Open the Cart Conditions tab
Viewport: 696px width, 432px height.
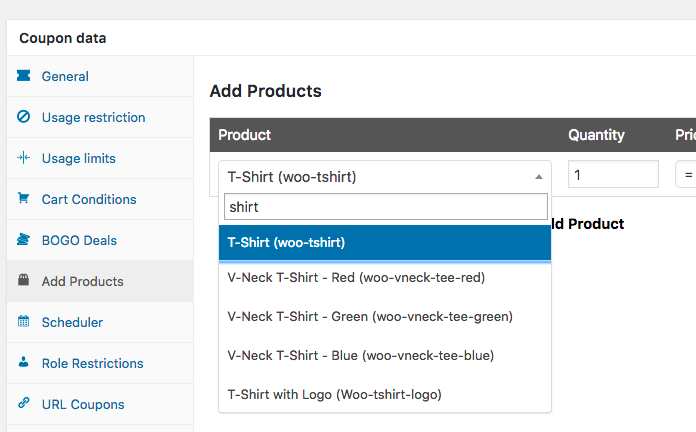[88, 199]
